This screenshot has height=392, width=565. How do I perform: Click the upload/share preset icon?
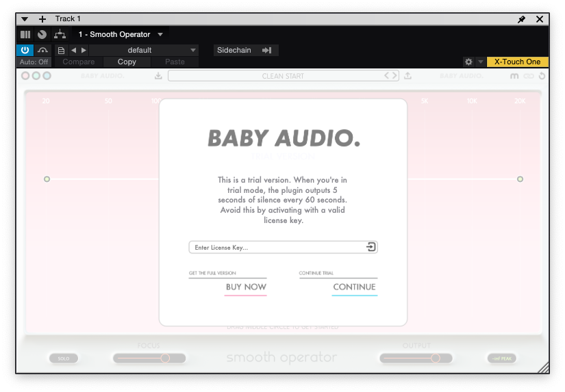click(407, 75)
